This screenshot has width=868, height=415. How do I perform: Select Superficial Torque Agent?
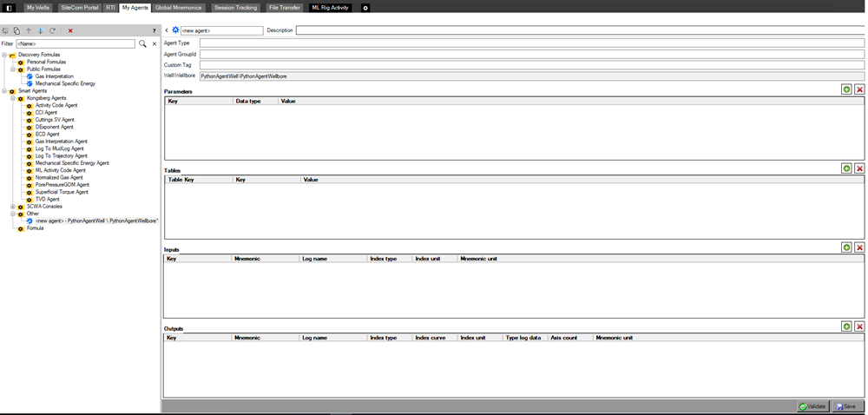[62, 192]
